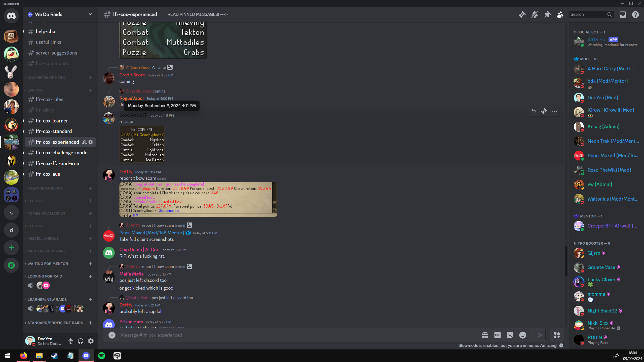Click the GIF icon in message toolbar
This screenshot has width=644, height=362.
(497, 335)
